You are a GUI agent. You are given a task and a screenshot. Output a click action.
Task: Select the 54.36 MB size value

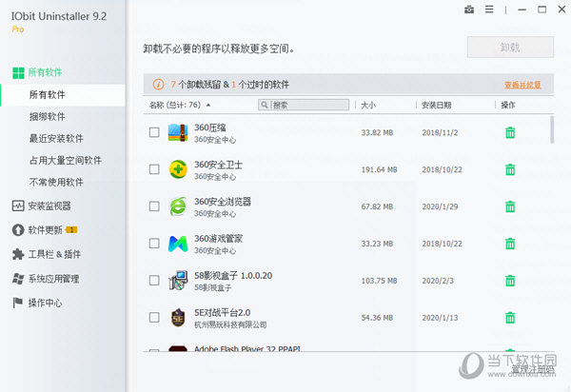point(377,318)
